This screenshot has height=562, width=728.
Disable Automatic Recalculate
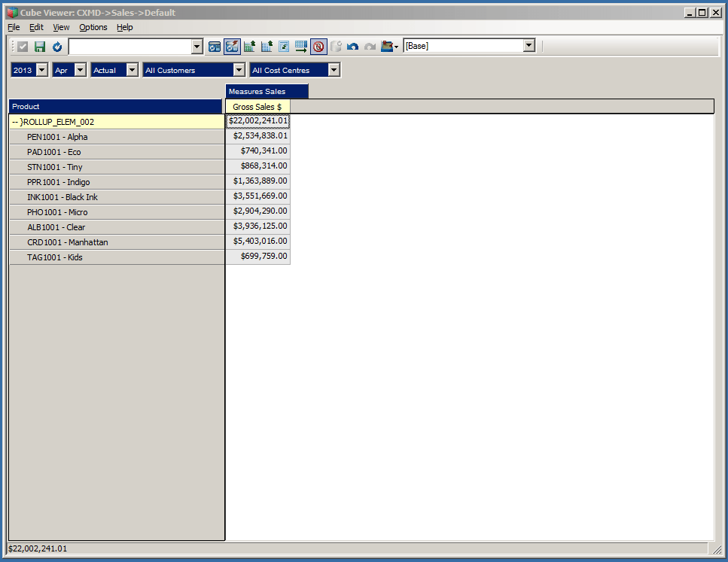[232, 46]
